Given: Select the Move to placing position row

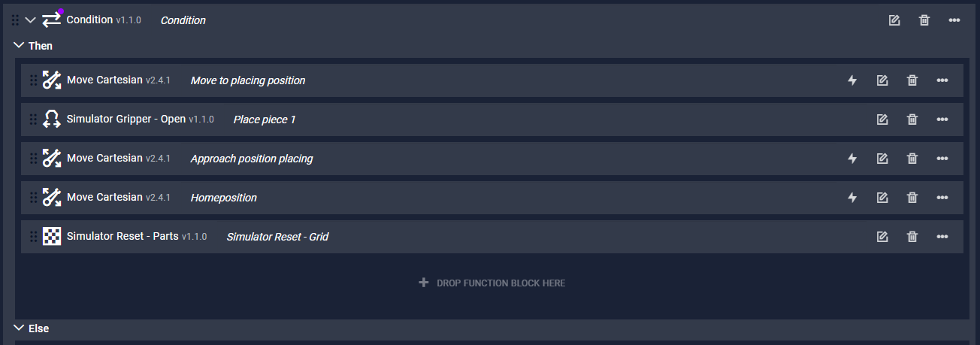Looking at the screenshot, I should point(492,80).
